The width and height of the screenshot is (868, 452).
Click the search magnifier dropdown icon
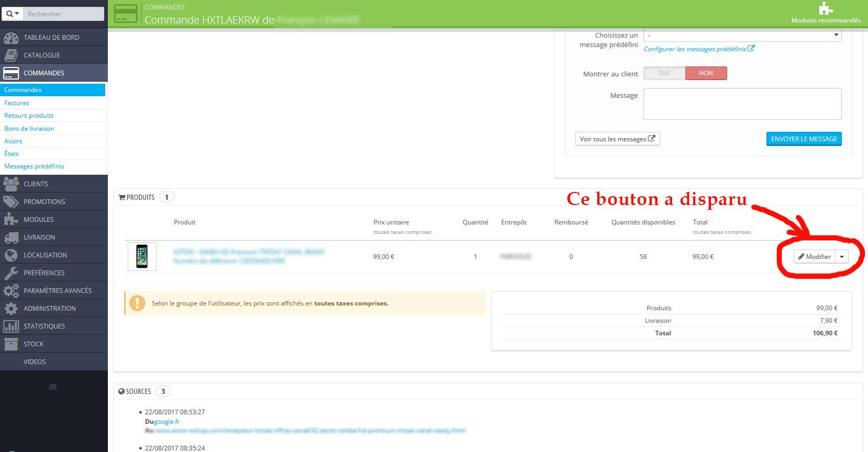click(x=13, y=14)
